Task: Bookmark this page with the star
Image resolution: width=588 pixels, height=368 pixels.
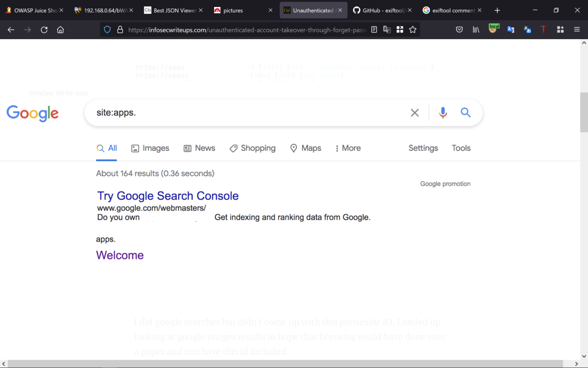Action: (x=413, y=30)
